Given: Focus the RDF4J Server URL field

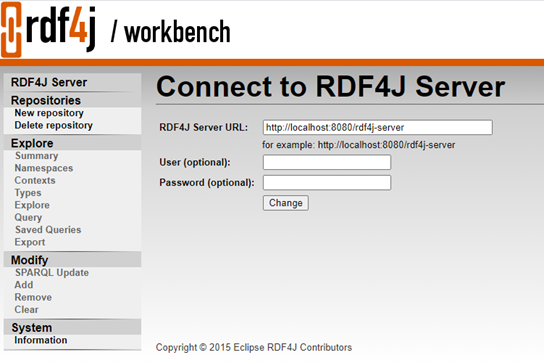Looking at the screenshot, I should tap(377, 127).
